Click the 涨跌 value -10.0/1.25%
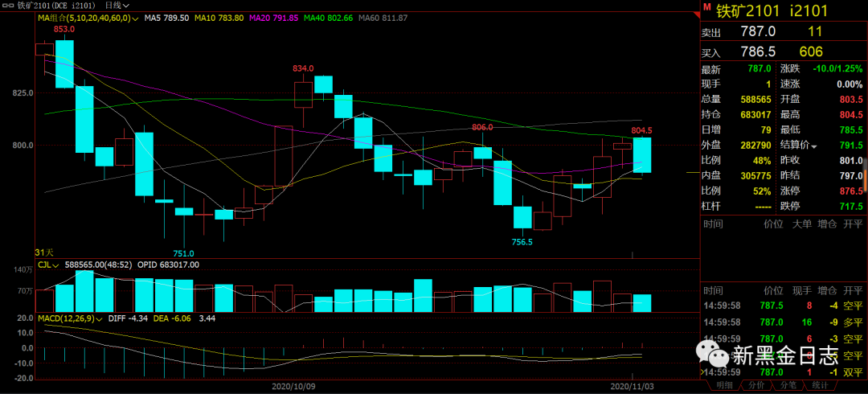The width and height of the screenshot is (868, 394). (x=837, y=68)
